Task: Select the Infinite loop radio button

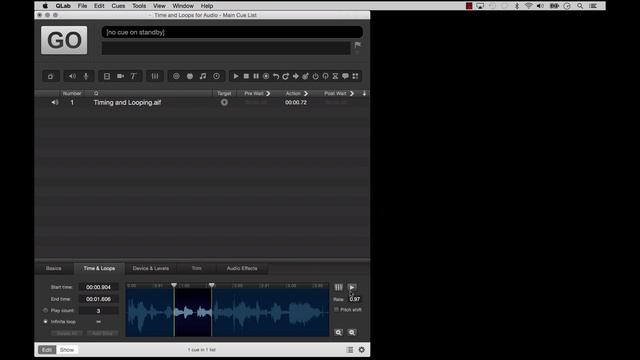Action: click(45, 322)
